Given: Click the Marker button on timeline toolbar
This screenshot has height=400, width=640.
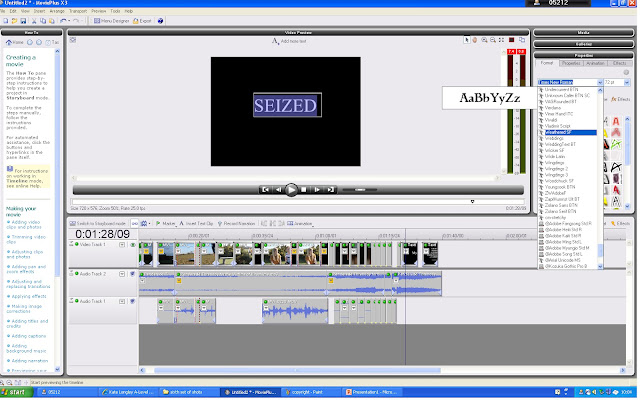Looking at the screenshot, I should (165, 224).
